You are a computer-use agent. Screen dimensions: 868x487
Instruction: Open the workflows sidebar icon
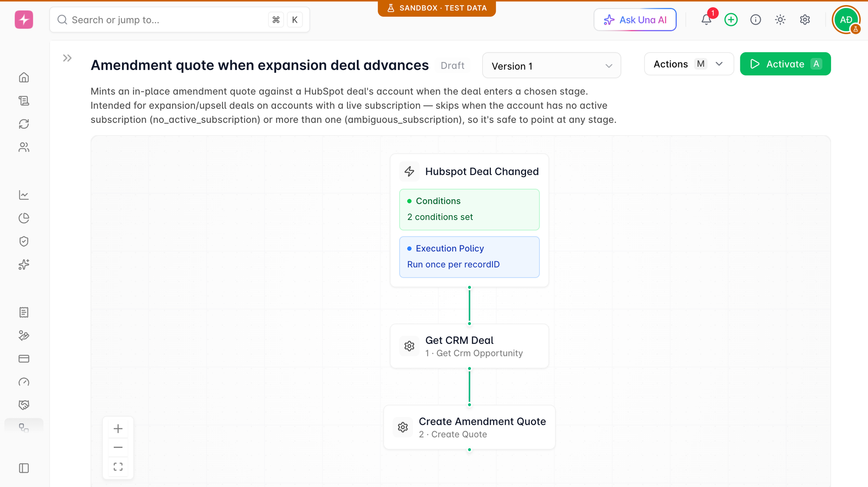24,428
